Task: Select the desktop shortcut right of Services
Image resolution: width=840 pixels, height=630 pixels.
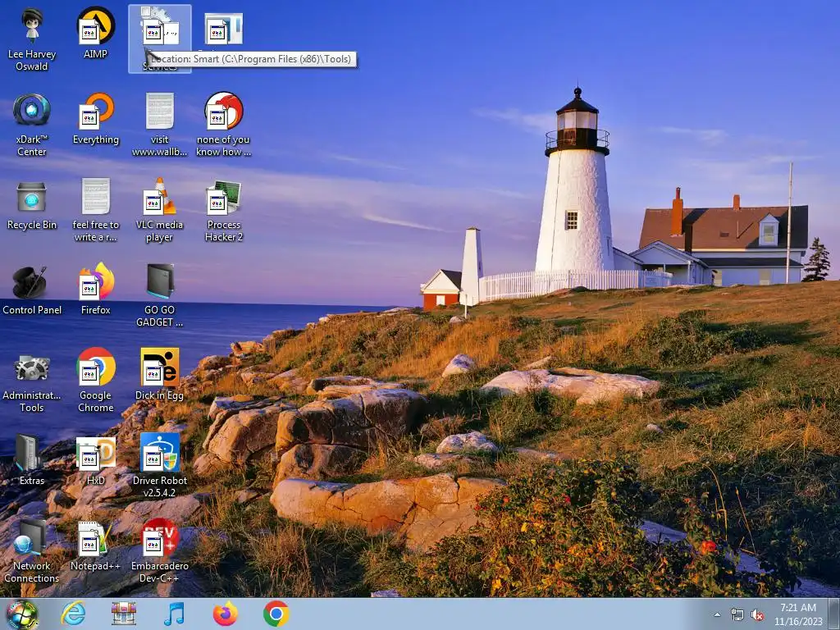Action: 223,30
